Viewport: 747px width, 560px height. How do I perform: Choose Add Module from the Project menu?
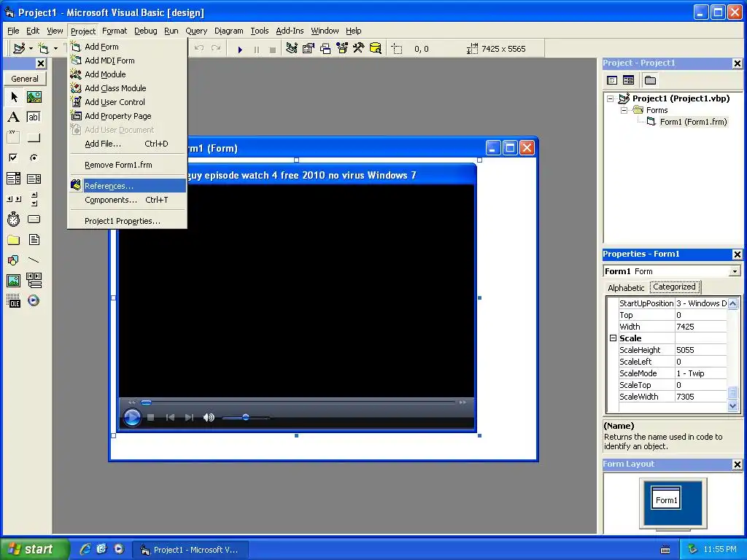click(128, 74)
